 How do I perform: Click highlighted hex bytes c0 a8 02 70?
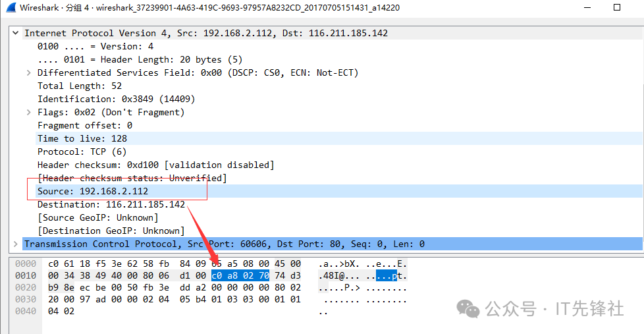pos(240,276)
